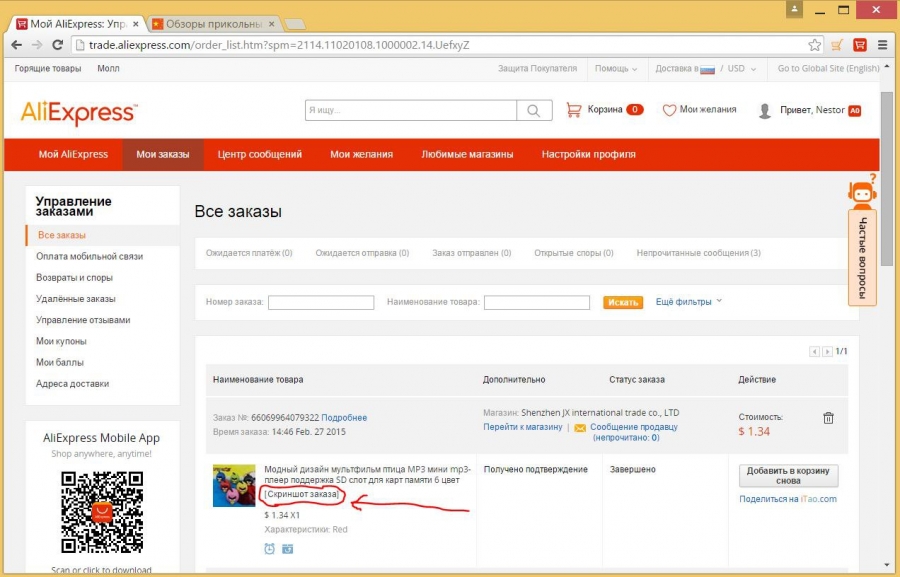Screen dimensions: 900x577
Task: Open the Chrome hamburger menu
Action: [x=881, y=45]
